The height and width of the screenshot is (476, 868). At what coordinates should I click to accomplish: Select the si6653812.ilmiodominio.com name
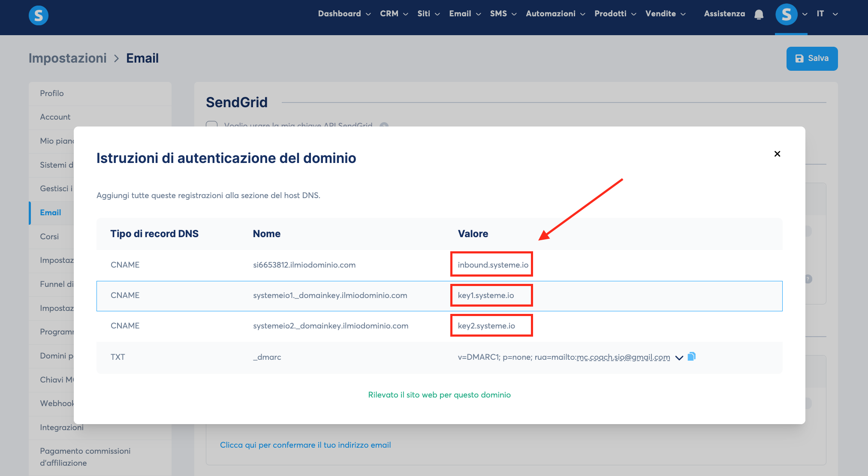(304, 265)
